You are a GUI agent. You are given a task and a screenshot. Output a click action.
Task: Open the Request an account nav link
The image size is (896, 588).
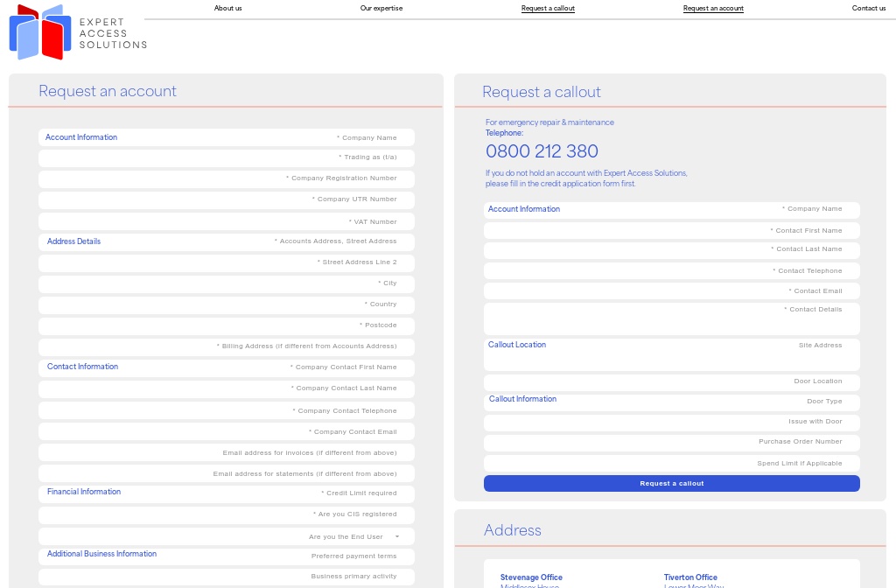712,8
